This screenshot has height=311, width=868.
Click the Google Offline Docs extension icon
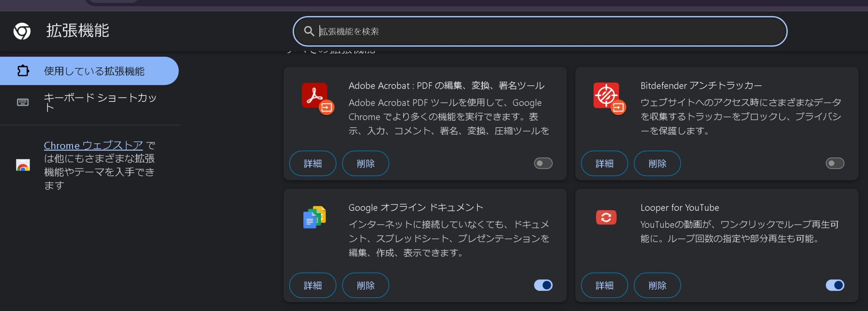(314, 217)
